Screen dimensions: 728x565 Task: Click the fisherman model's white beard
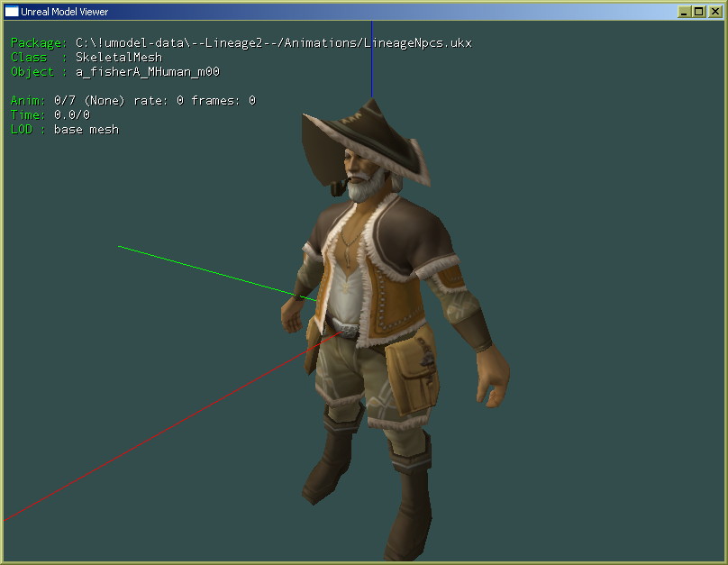(x=367, y=187)
